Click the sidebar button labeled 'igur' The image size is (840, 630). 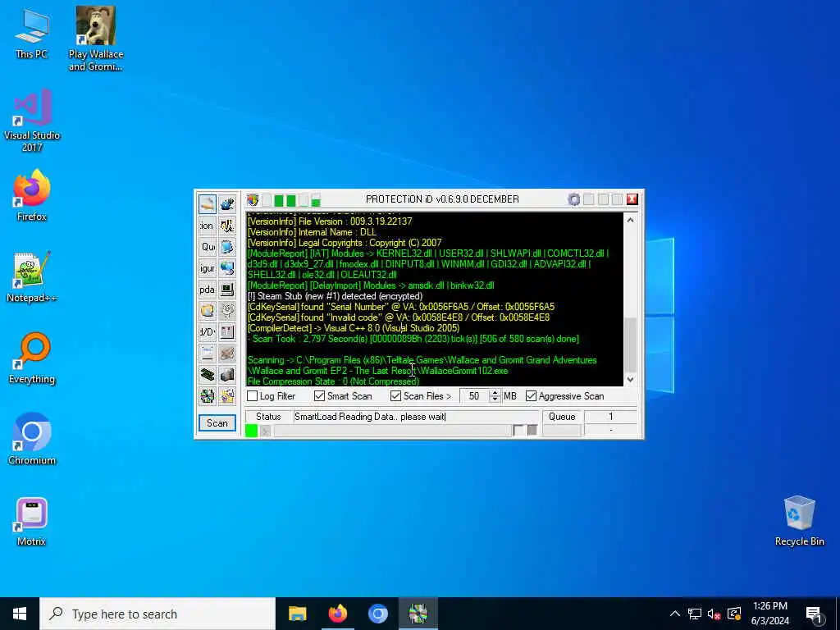pos(208,268)
